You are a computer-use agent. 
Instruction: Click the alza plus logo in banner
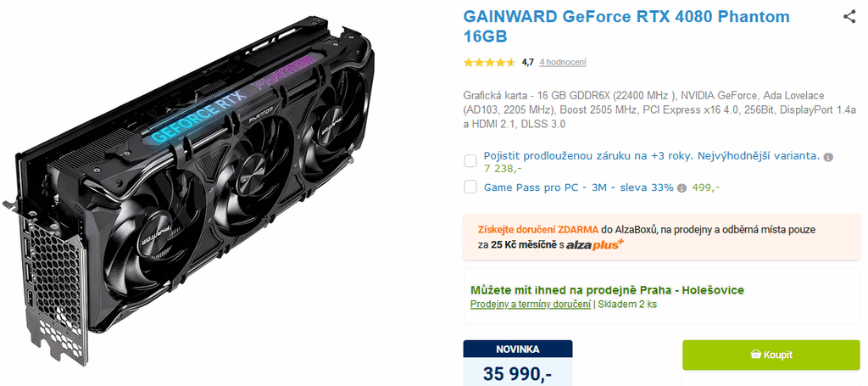tap(595, 244)
